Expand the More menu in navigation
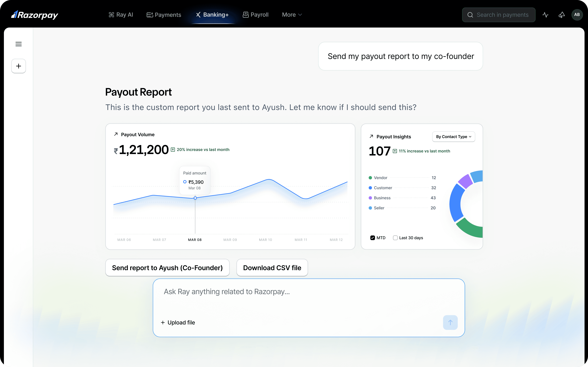Image resolution: width=588 pixels, height=367 pixels. [x=292, y=15]
